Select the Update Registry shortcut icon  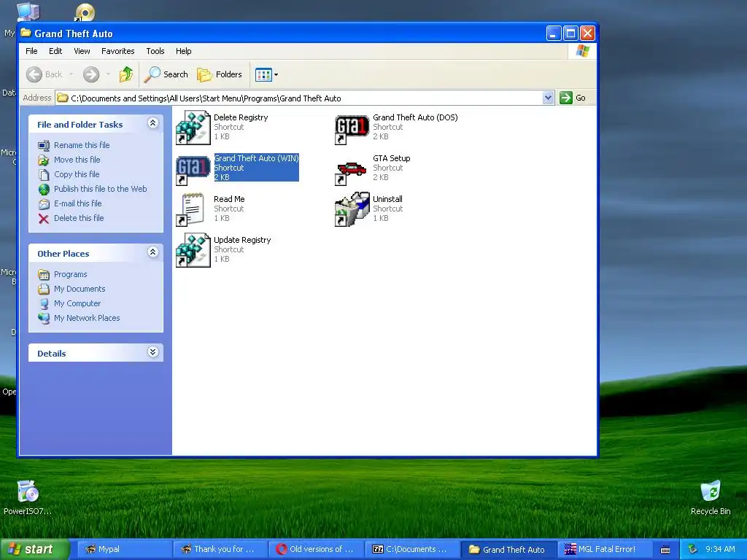click(193, 250)
